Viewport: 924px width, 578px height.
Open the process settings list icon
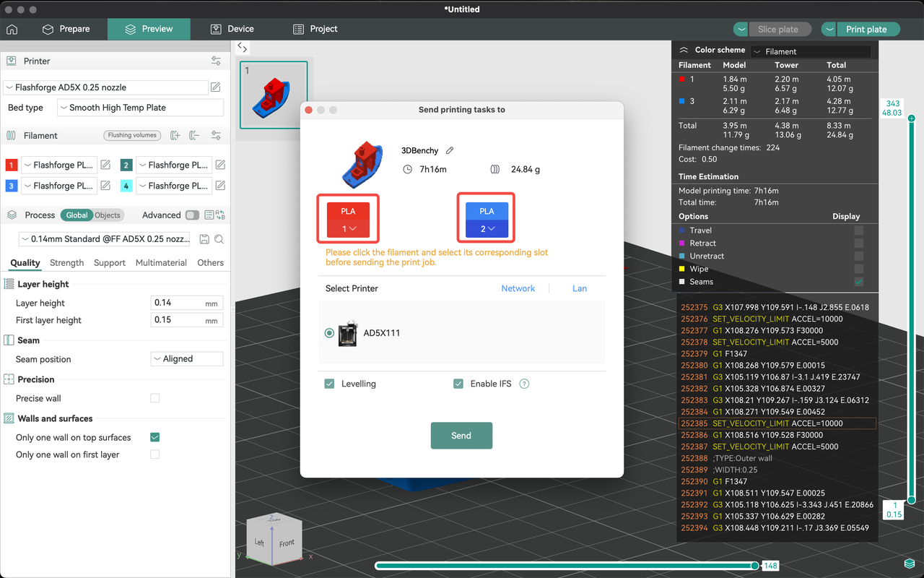[x=209, y=215]
